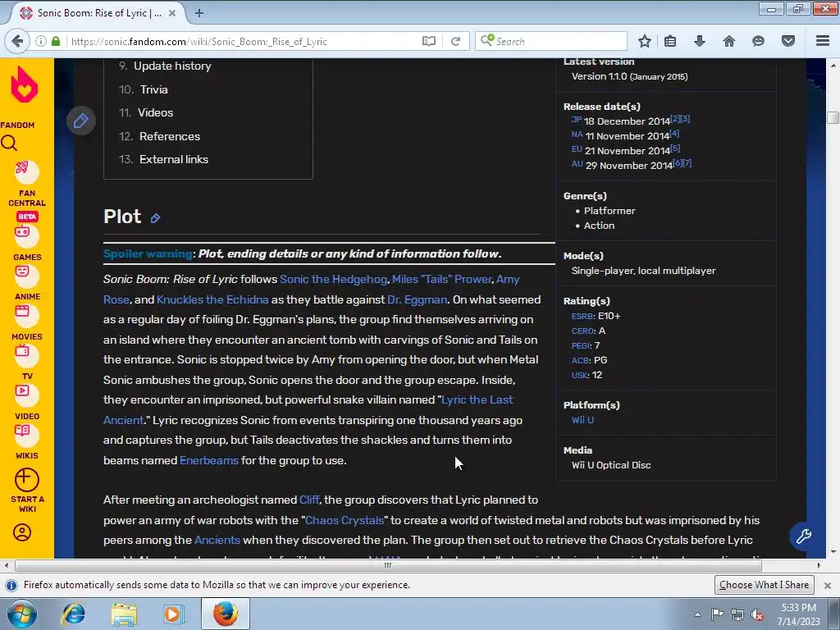This screenshot has width=840, height=630.
Task: Jump to External links in contents
Action: [174, 159]
